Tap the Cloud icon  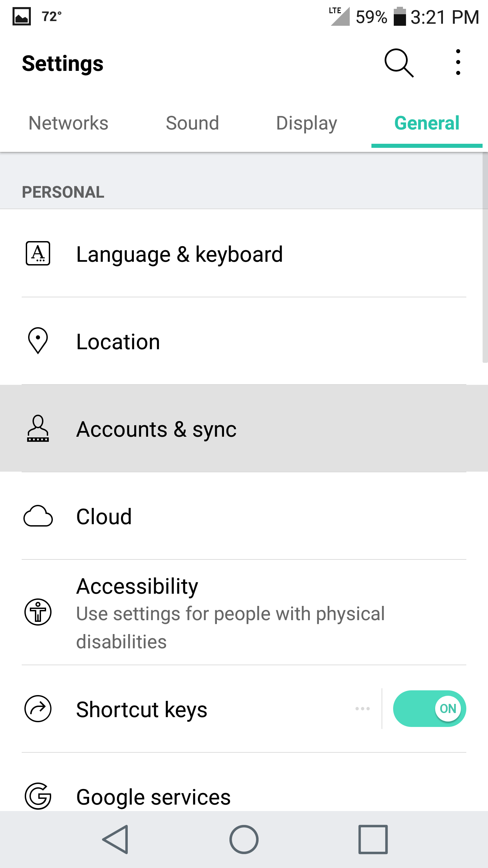coord(38,516)
